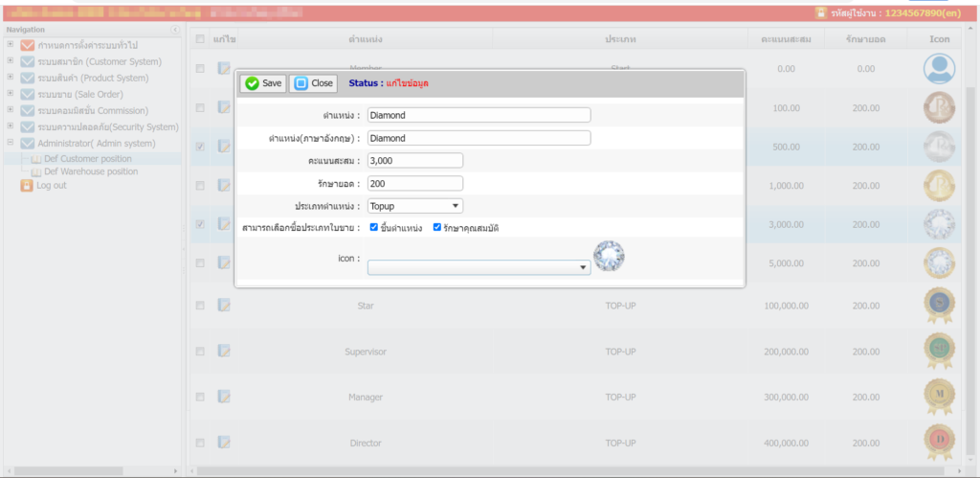The image size is (980, 478).
Task: Click the edit icon in the Supervisor row
Action: pos(224,351)
